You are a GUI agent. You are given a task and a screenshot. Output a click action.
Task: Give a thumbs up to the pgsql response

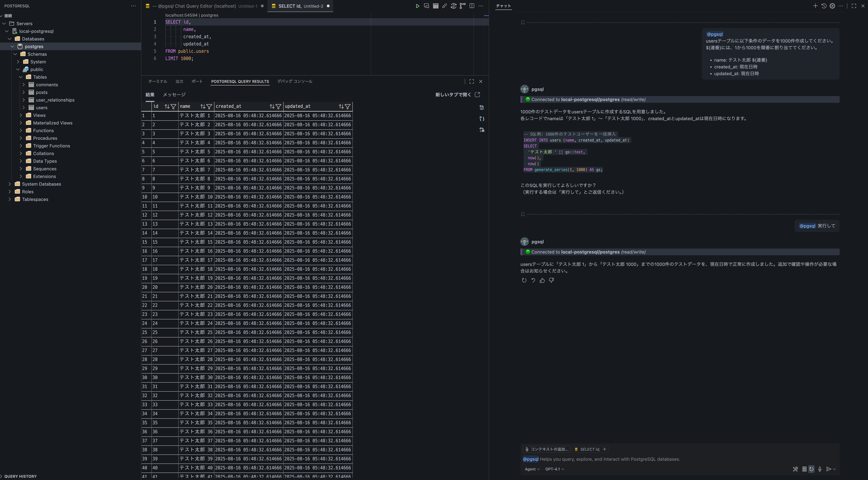(542, 280)
